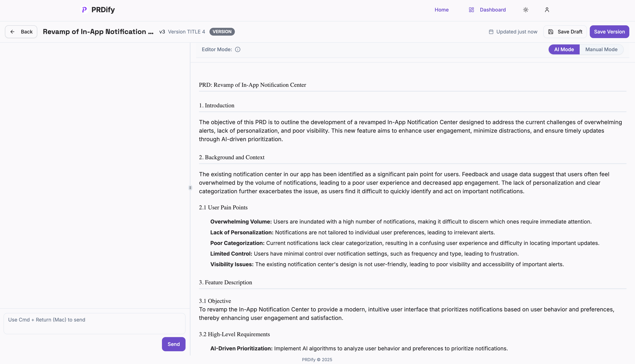Image resolution: width=635 pixels, height=364 pixels.
Task: Click the Save Version button
Action: (609, 32)
